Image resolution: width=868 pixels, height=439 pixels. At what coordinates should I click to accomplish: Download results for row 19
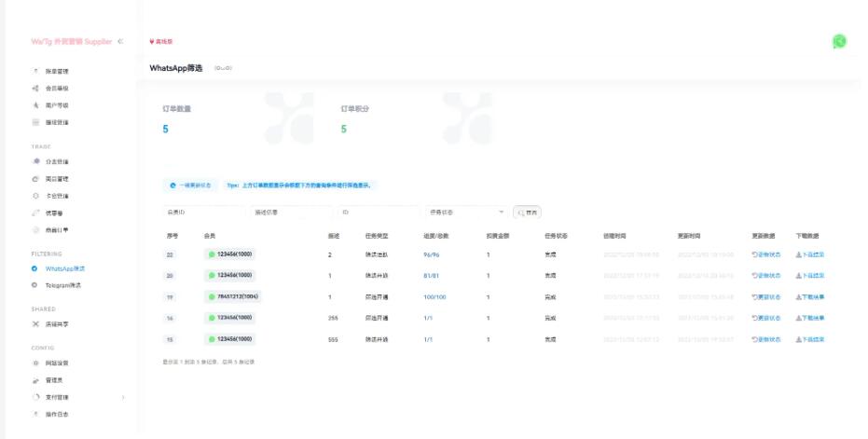click(x=810, y=297)
